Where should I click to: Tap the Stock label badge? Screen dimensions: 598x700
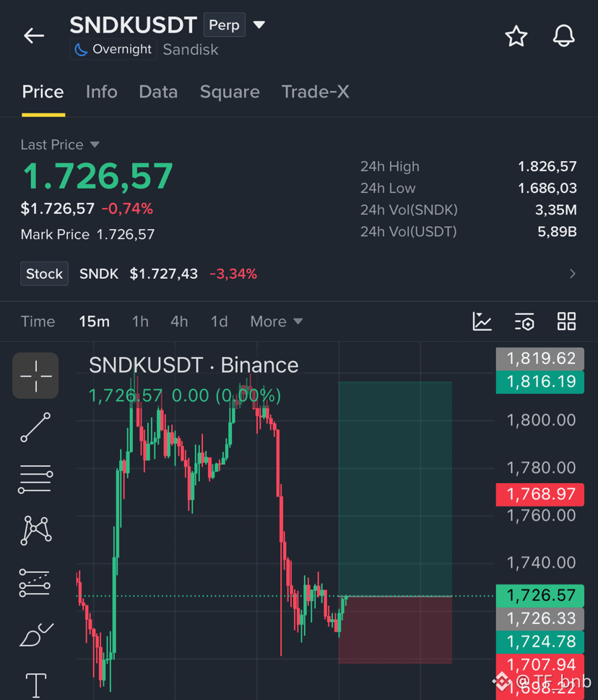[x=44, y=274]
